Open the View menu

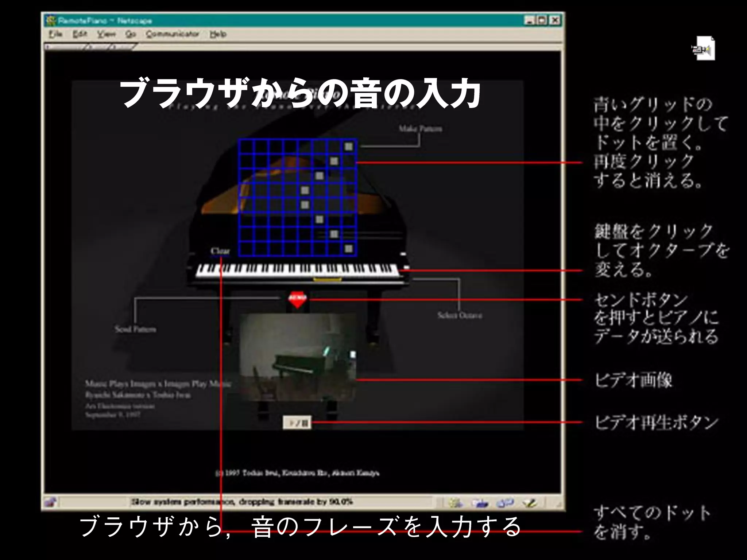(x=106, y=34)
